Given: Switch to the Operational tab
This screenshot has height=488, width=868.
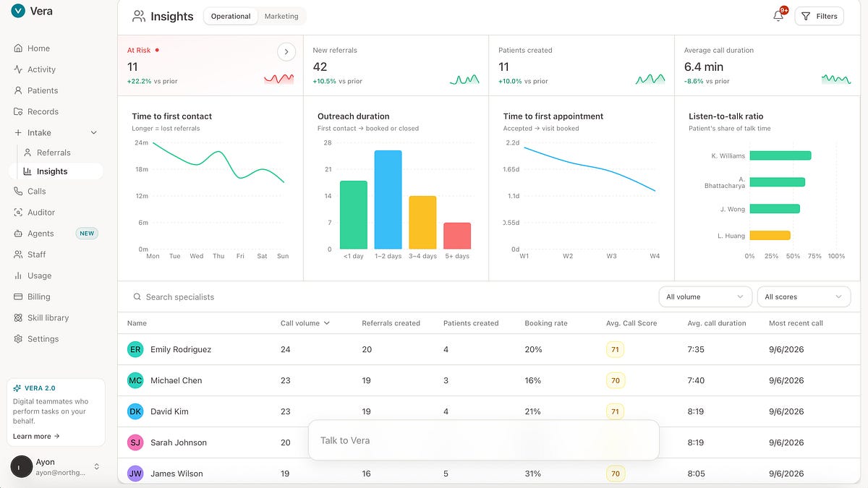Looking at the screenshot, I should tap(231, 16).
